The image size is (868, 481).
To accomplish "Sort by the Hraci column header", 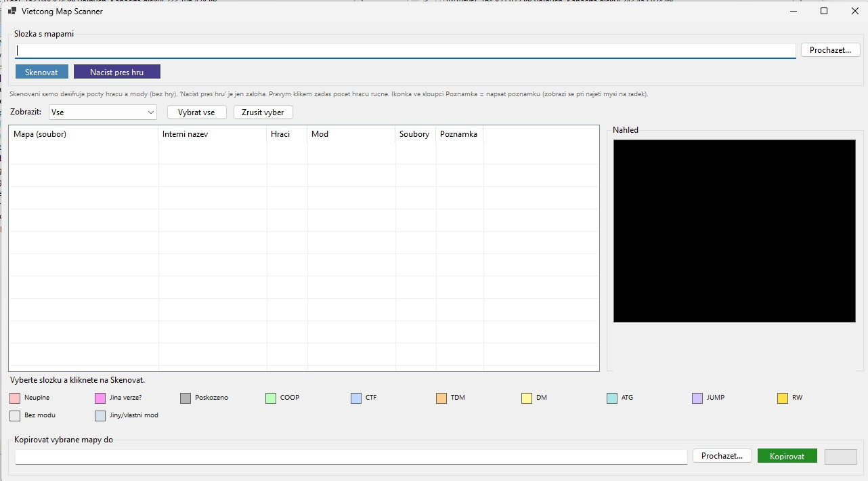I will 287,134.
